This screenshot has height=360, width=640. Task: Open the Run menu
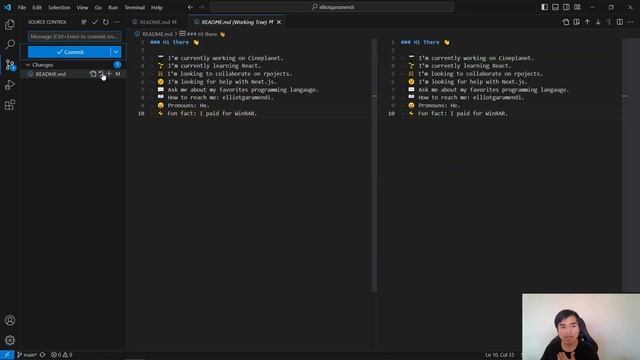pyautogui.click(x=113, y=7)
